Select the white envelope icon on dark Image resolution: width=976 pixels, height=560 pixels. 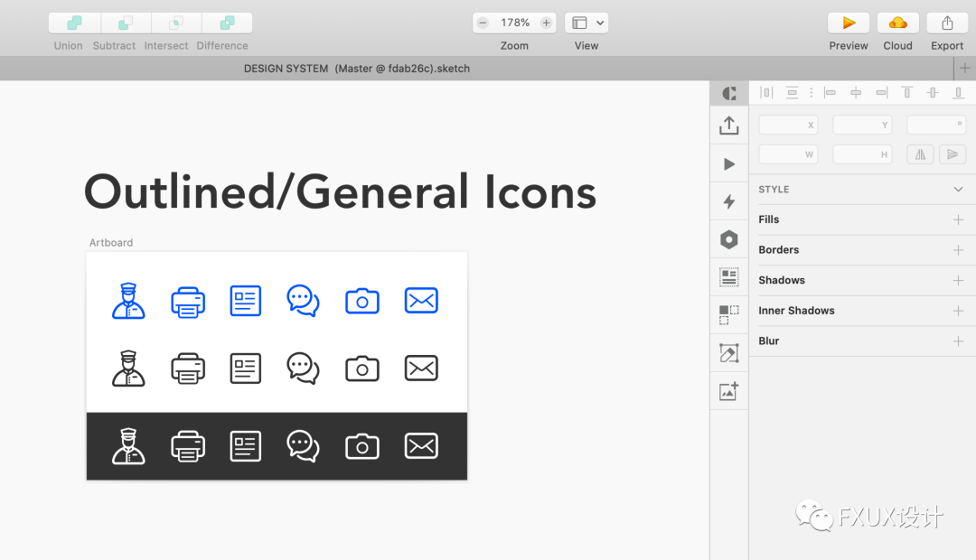click(421, 445)
